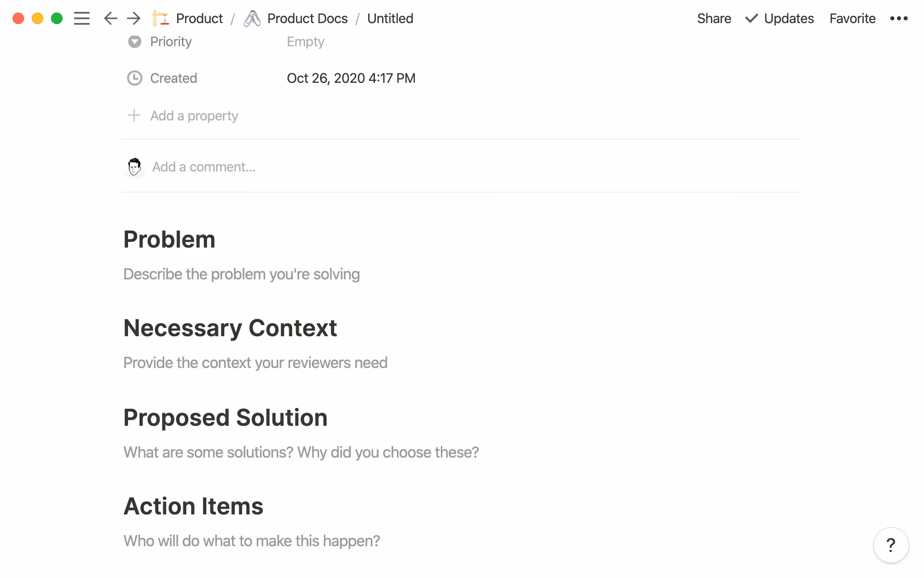The width and height of the screenshot is (924, 578).
Task: Click the clock icon beside Created
Action: 134,78
